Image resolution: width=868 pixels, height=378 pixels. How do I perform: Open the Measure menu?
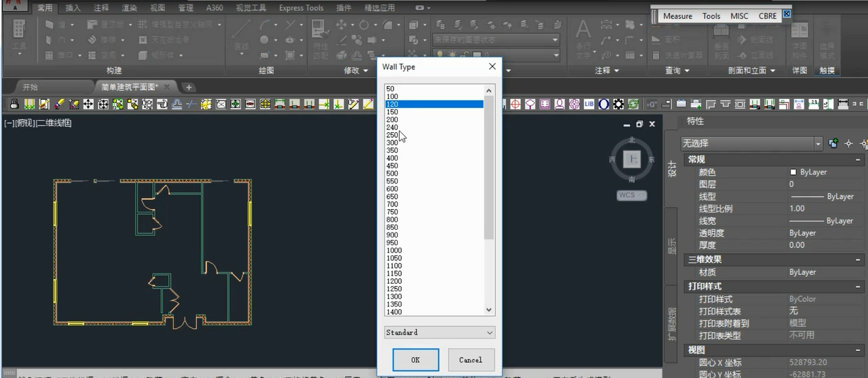click(677, 16)
